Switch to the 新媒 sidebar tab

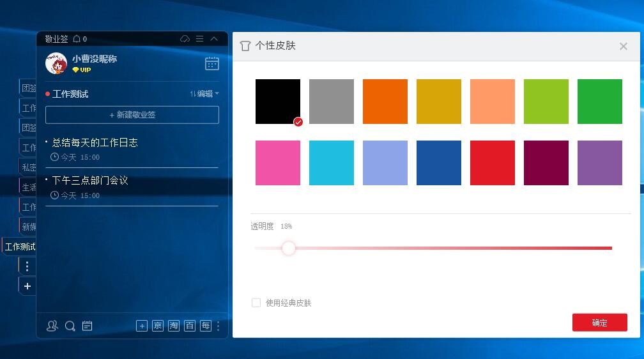pos(28,227)
